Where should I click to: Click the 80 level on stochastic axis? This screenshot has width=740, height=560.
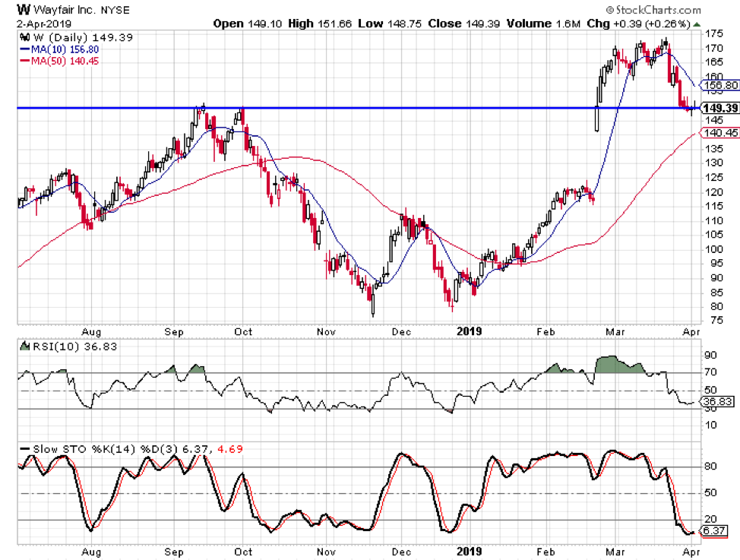710,467
